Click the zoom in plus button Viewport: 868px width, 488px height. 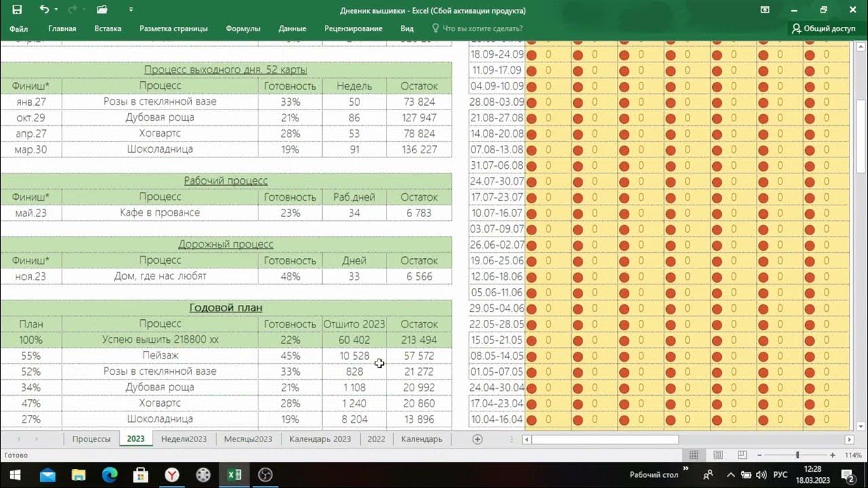pos(833,455)
